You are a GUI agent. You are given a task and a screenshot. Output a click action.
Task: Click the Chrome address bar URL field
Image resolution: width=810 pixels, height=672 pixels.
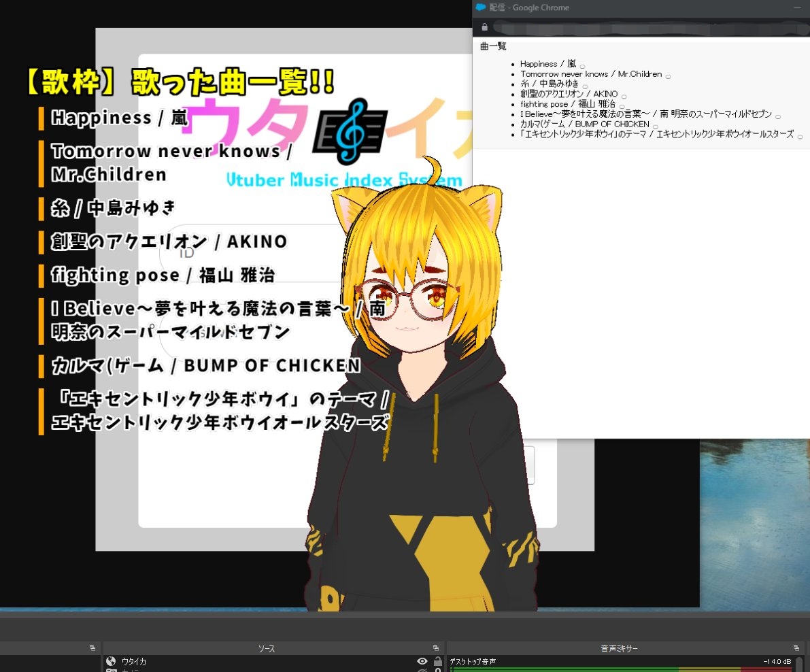651,27
